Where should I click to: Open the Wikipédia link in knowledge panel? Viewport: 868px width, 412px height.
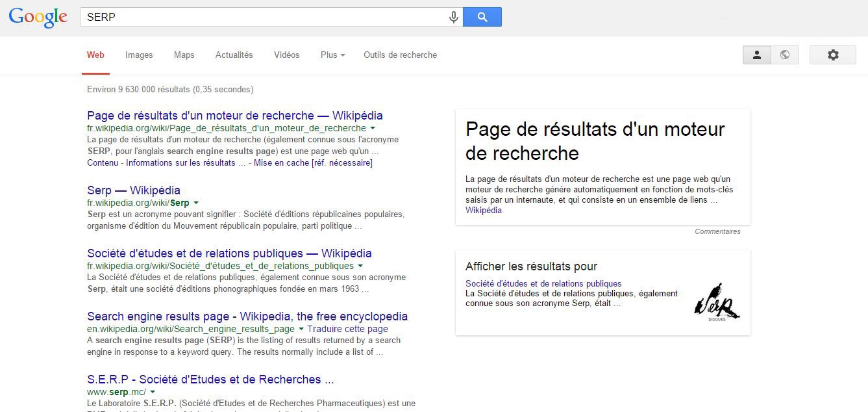point(484,210)
